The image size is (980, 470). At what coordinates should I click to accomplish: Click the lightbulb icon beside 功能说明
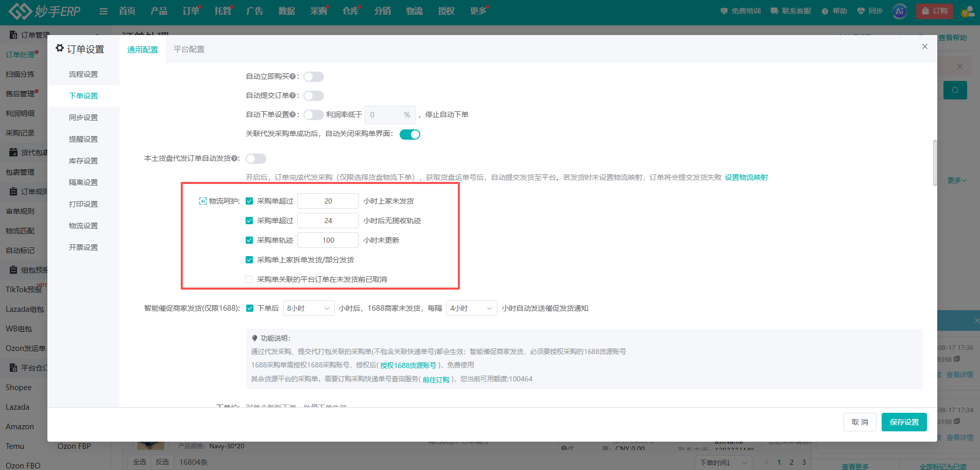pyautogui.click(x=254, y=338)
